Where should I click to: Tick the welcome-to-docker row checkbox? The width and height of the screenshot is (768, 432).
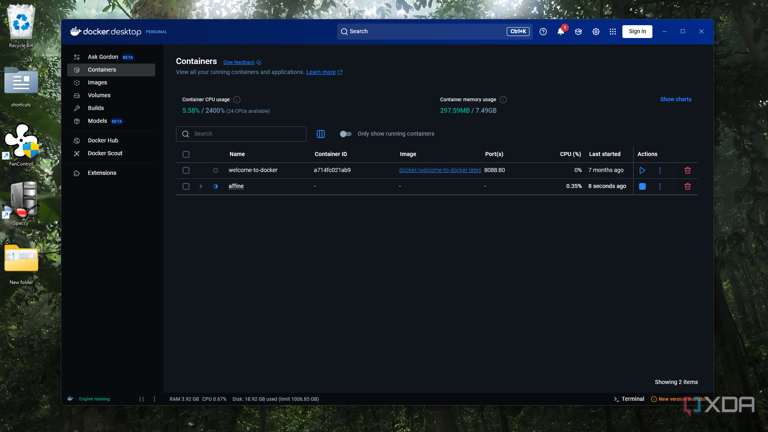click(x=186, y=170)
